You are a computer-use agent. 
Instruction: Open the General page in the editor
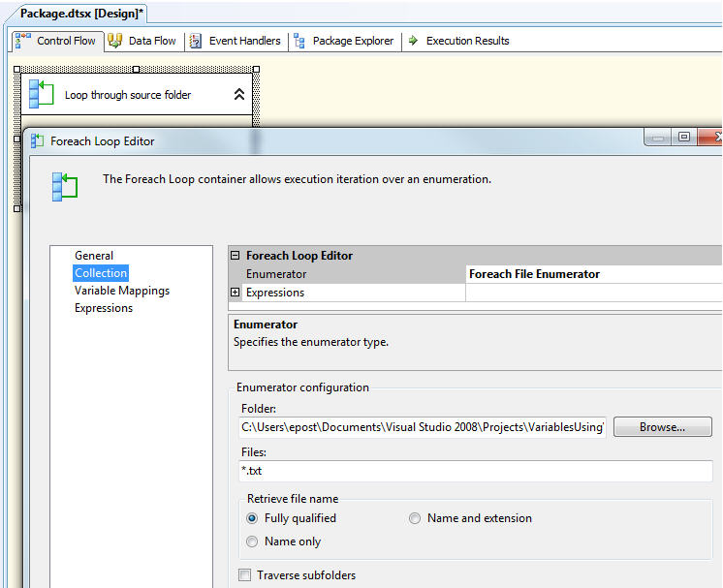94,256
